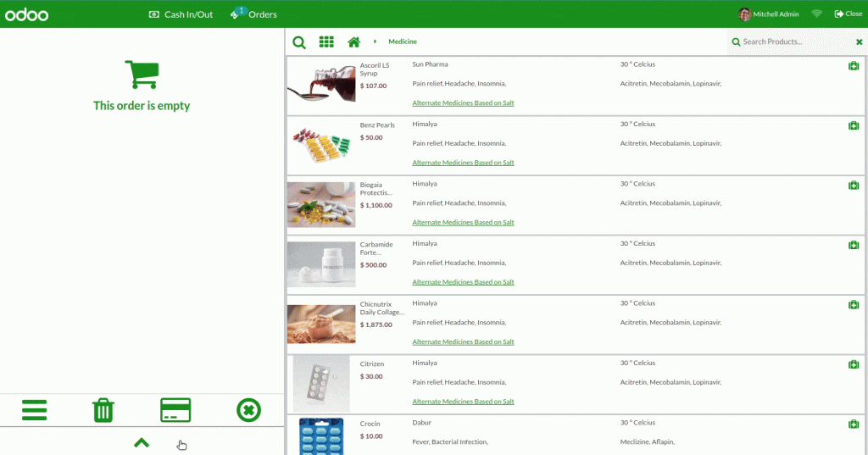This screenshot has width=868, height=455.
Task: Open Alternate Medicines link for Biogaia Protectis
Action: coord(463,223)
